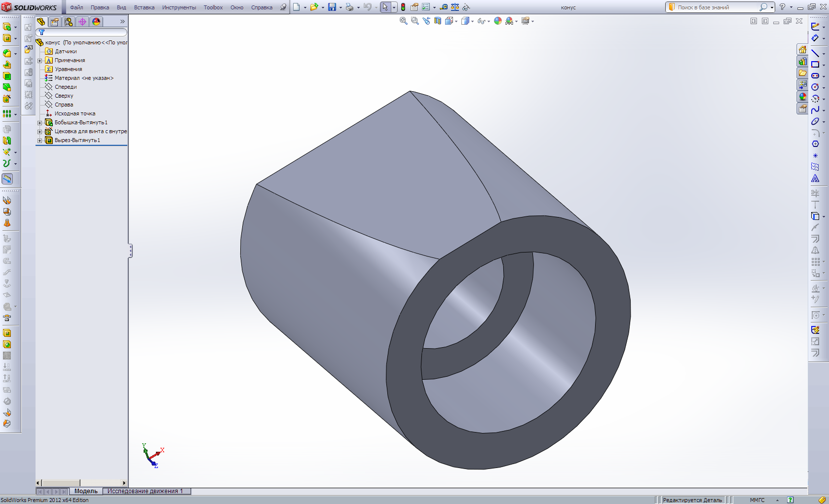The height and width of the screenshot is (504, 829).
Task: Click the Mass Properties scales icon
Action: coord(455,7)
